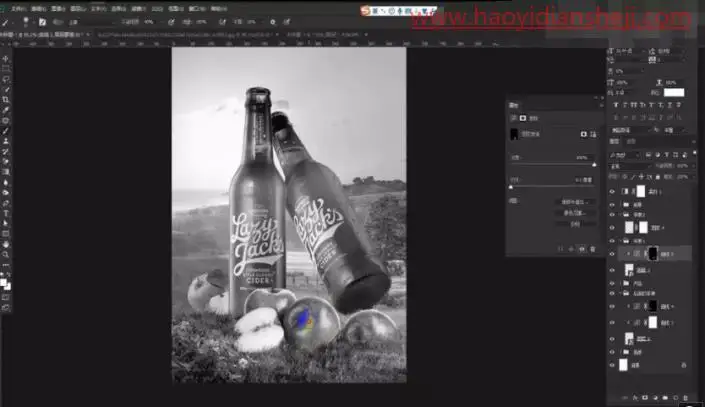Select the Eraser tool
This screenshot has height=407, width=705.
(6, 162)
